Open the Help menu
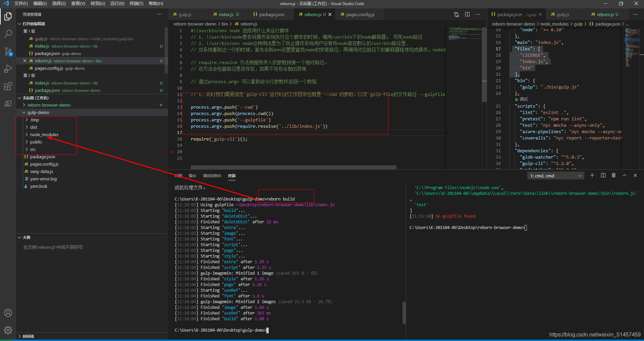 [x=156, y=4]
